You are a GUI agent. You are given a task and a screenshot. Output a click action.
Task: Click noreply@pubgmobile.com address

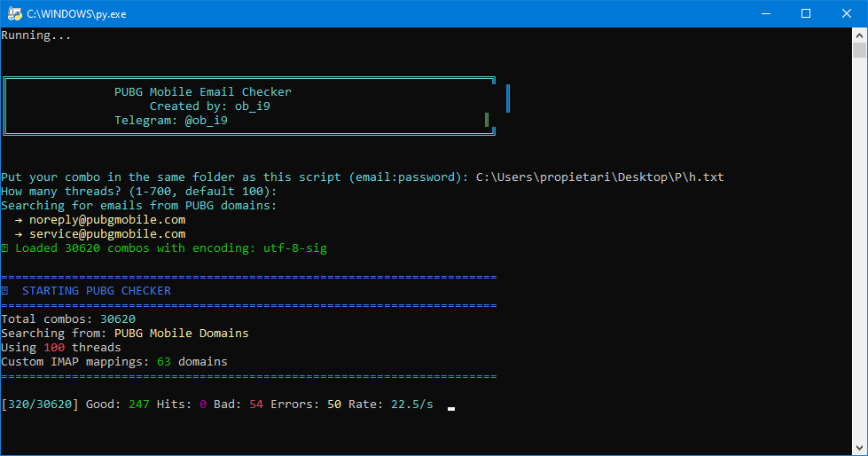click(x=107, y=220)
